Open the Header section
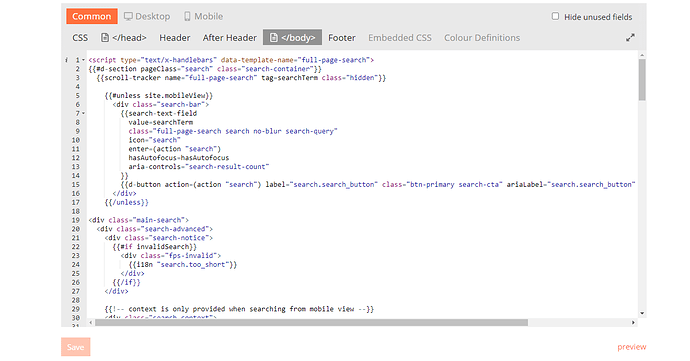 point(175,38)
